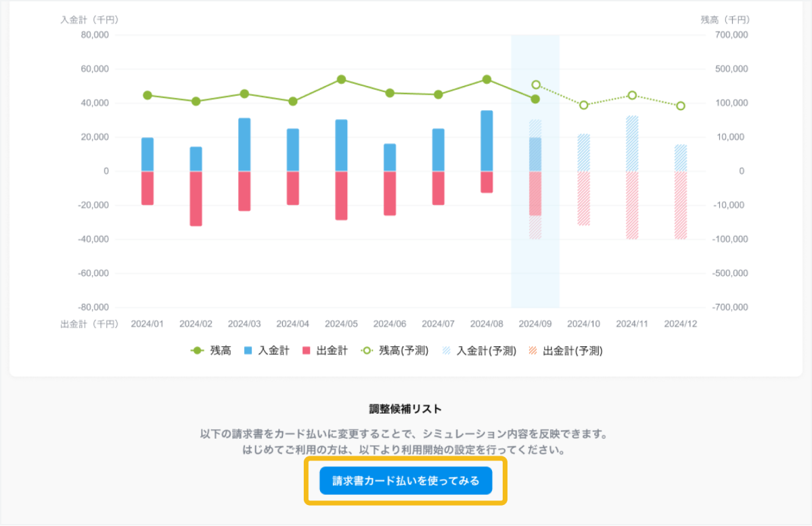Viewport: 812px width, 526px height.
Task: Click the 2024/06 red expense bar
Action: tap(390, 193)
